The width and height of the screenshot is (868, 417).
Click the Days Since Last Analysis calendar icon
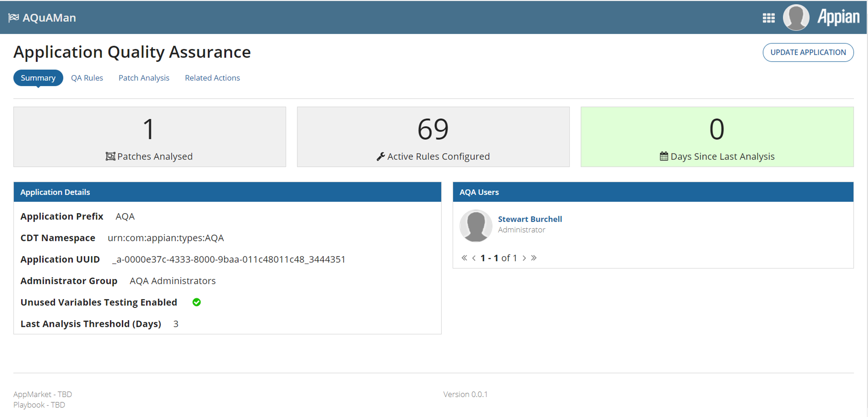[664, 156]
